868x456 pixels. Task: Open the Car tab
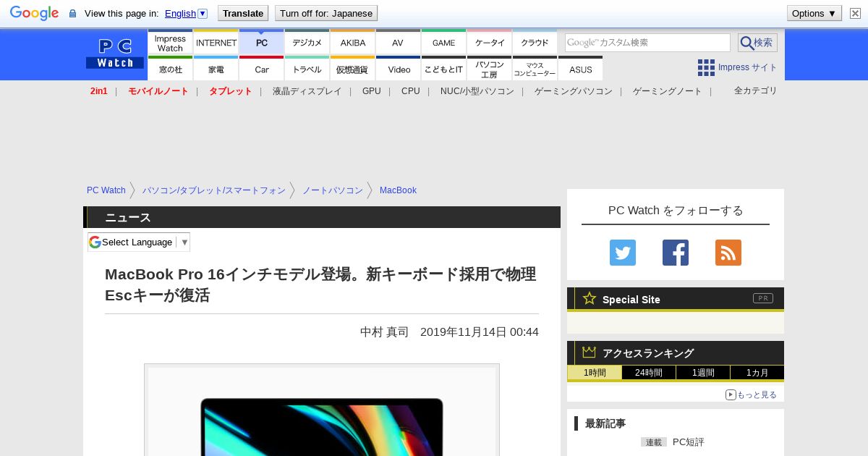262,69
